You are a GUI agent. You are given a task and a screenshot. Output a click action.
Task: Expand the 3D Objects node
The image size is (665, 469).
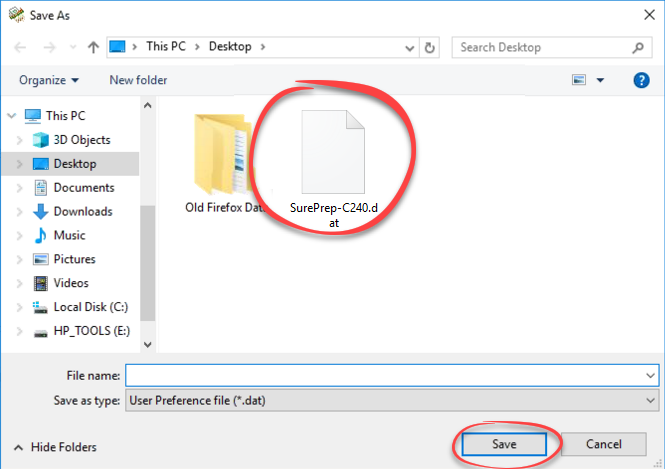point(20,140)
